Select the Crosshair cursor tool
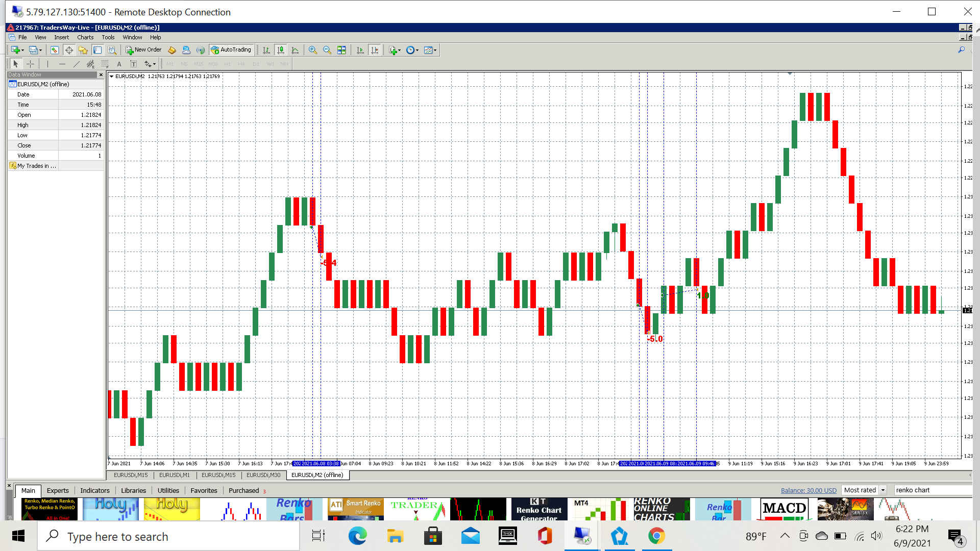This screenshot has height=551, width=980. click(x=30, y=64)
